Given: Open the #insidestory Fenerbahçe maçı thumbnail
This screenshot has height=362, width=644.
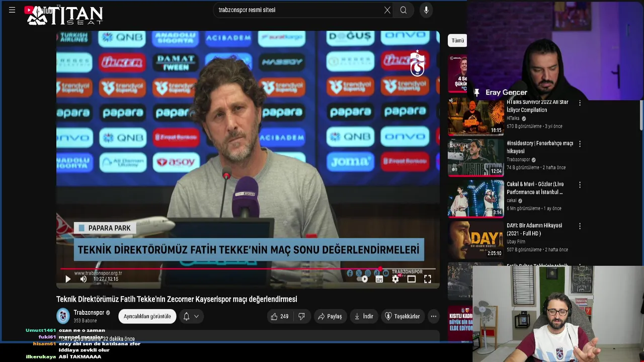Looking at the screenshot, I should pos(476,158).
